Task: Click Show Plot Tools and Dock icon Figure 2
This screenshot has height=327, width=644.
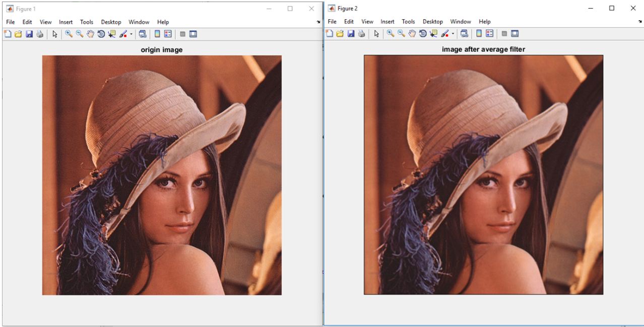Action: [x=514, y=33]
